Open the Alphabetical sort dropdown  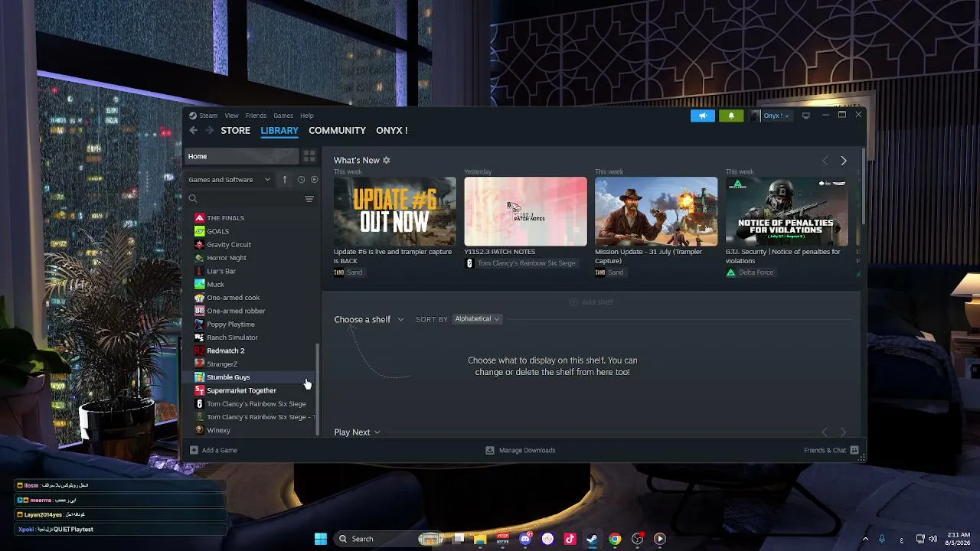point(476,318)
